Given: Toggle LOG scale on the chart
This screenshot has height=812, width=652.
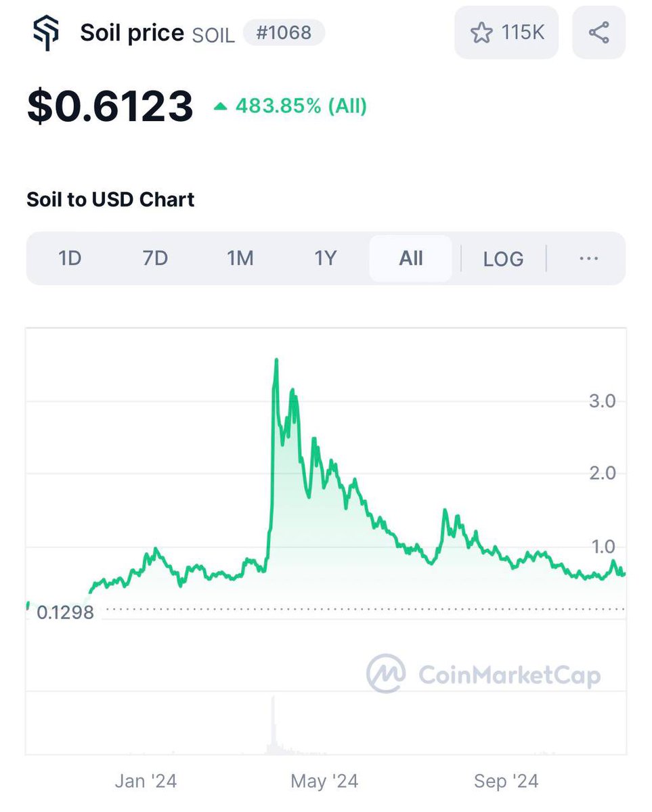Looking at the screenshot, I should click(503, 258).
